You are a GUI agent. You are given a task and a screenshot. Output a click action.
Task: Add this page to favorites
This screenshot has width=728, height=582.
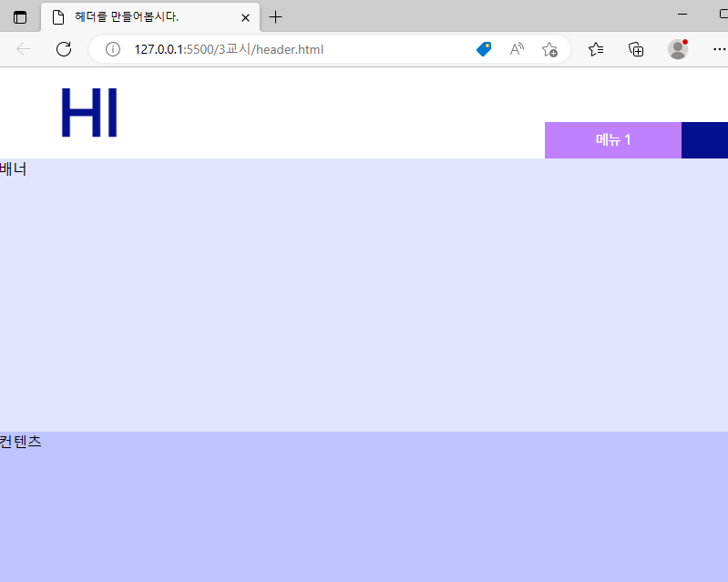pyautogui.click(x=549, y=49)
